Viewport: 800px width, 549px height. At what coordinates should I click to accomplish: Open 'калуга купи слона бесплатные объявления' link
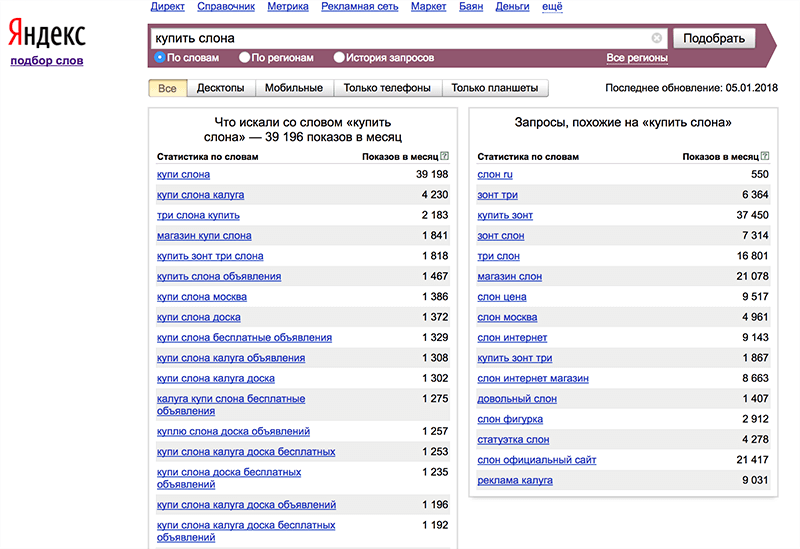click(x=231, y=405)
